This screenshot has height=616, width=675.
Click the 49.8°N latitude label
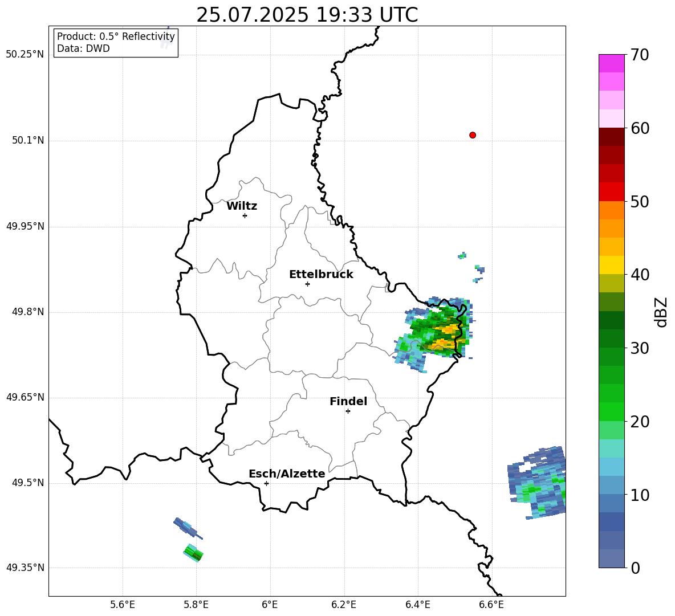pyautogui.click(x=28, y=312)
